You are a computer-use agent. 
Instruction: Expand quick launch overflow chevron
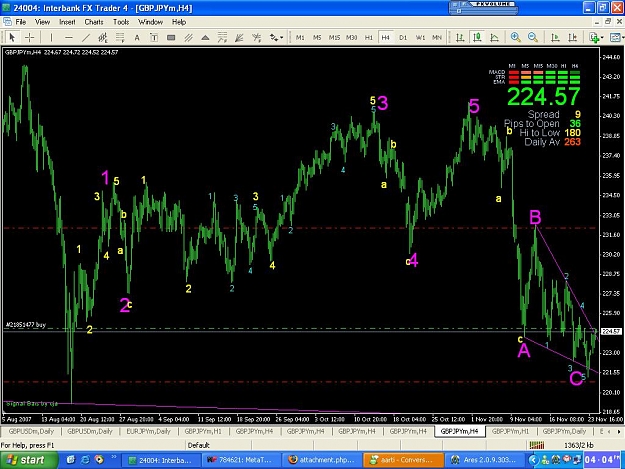tap(114, 457)
